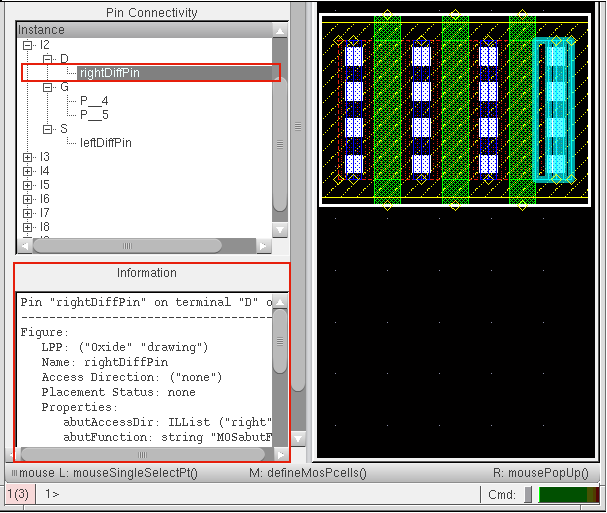Image resolution: width=607 pixels, height=513 pixels.
Task: Click the green Cmd status indicator bar
Action: click(x=567, y=494)
